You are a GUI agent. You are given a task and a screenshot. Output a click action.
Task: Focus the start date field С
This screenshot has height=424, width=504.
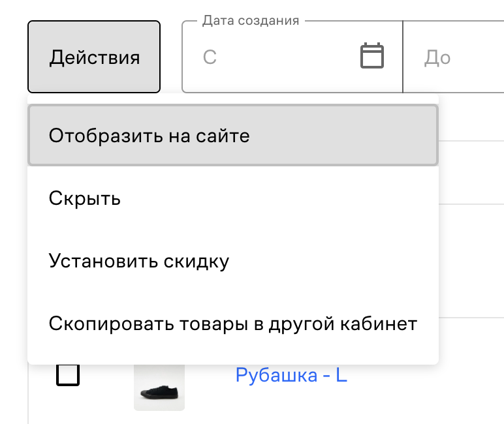[274, 57]
